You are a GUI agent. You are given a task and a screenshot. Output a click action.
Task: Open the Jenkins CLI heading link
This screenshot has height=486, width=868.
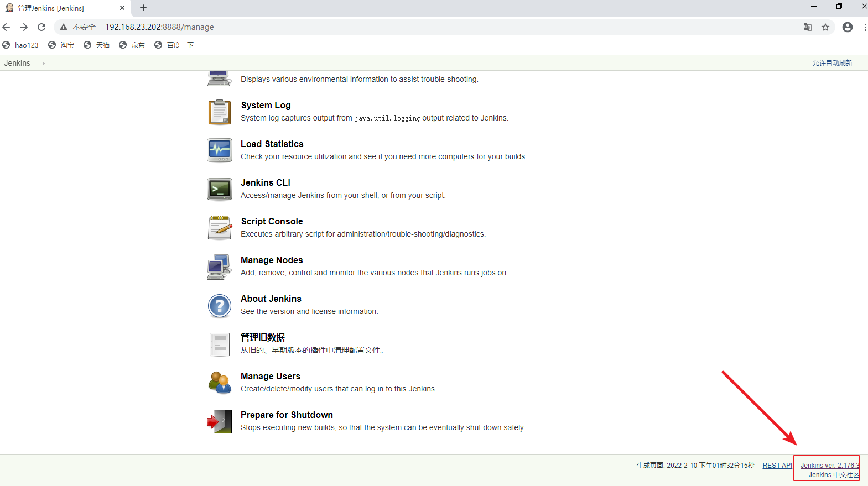click(266, 182)
